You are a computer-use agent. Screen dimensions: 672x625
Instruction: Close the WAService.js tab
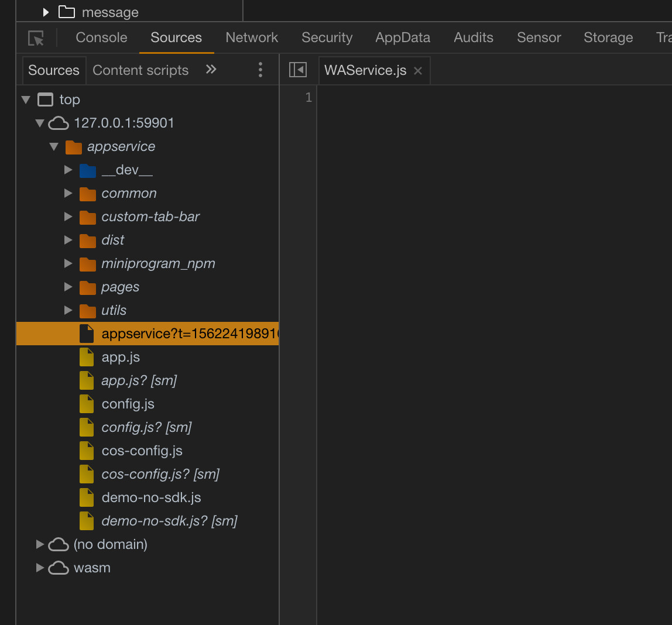point(418,71)
